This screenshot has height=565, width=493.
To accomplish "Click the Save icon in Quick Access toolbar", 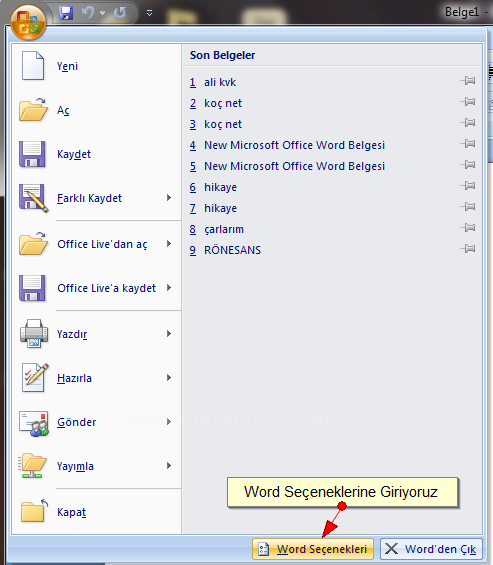I will pyautogui.click(x=66, y=13).
